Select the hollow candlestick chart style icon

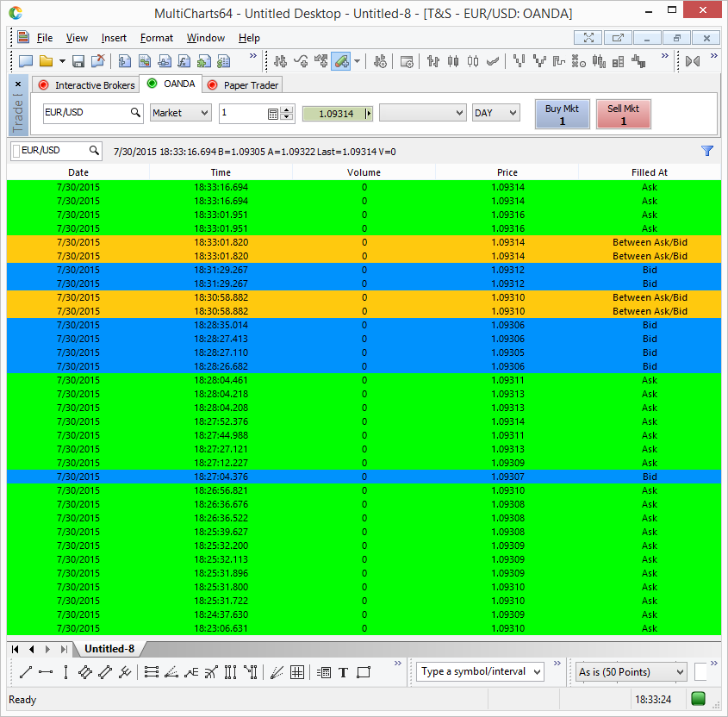tap(473, 61)
